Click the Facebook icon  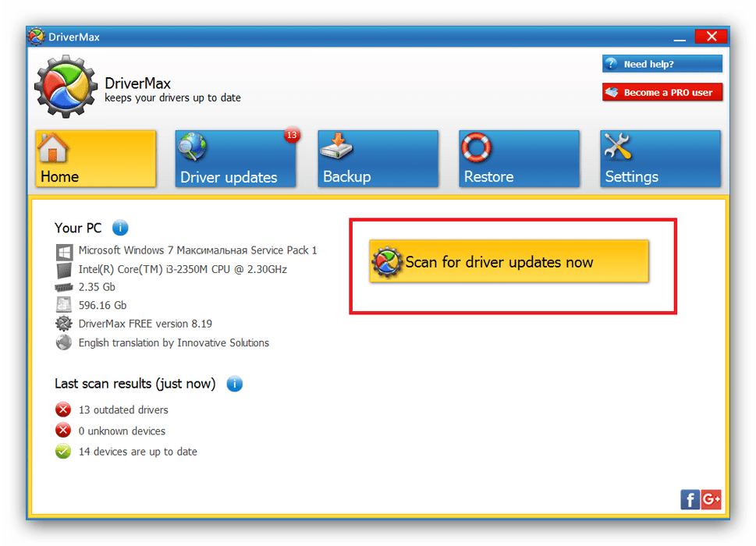coord(690,500)
